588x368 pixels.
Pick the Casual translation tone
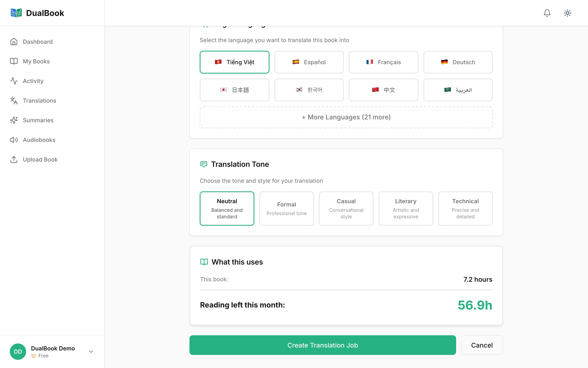coord(346,208)
